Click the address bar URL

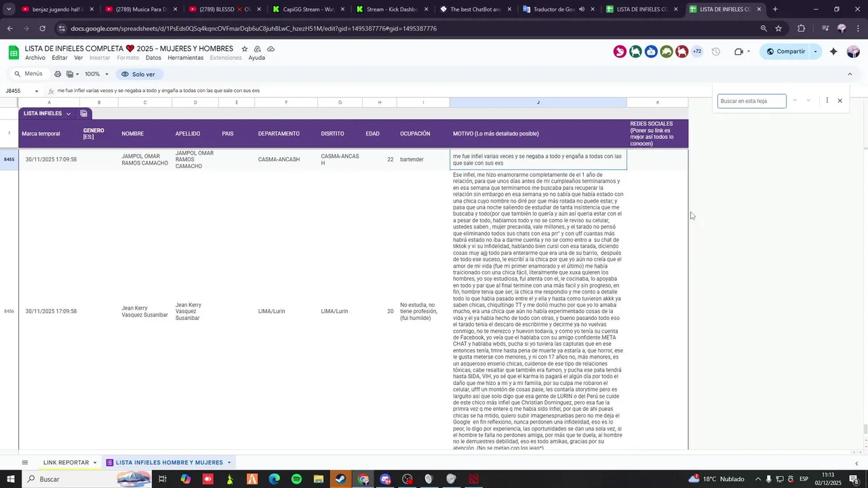pyautogui.click(x=254, y=28)
